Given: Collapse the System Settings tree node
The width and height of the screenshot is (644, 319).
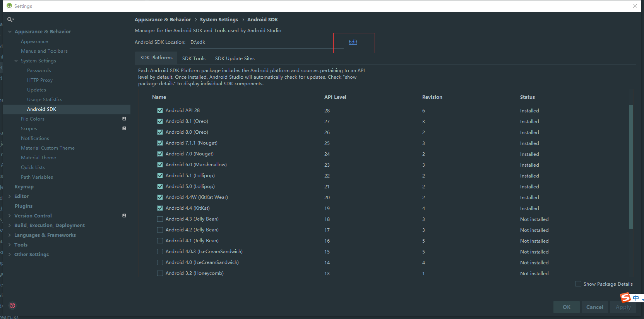Looking at the screenshot, I should [x=16, y=61].
